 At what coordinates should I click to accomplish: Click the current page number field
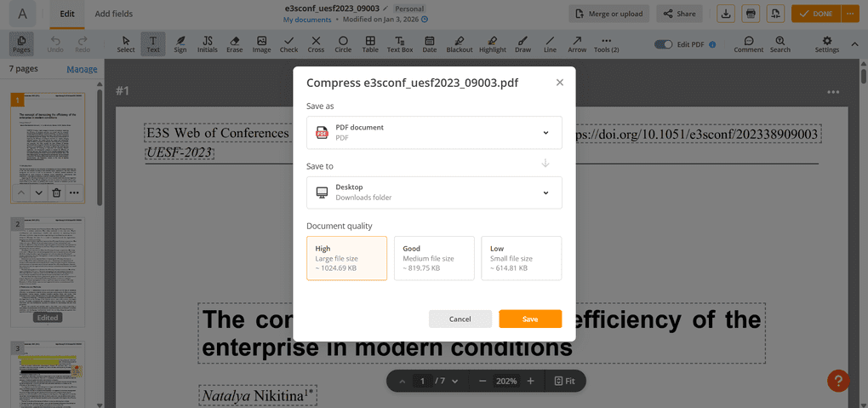pyautogui.click(x=422, y=382)
